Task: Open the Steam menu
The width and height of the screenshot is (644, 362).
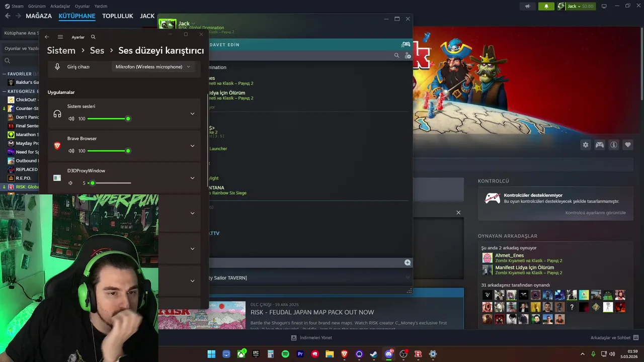Action: pos(14,6)
